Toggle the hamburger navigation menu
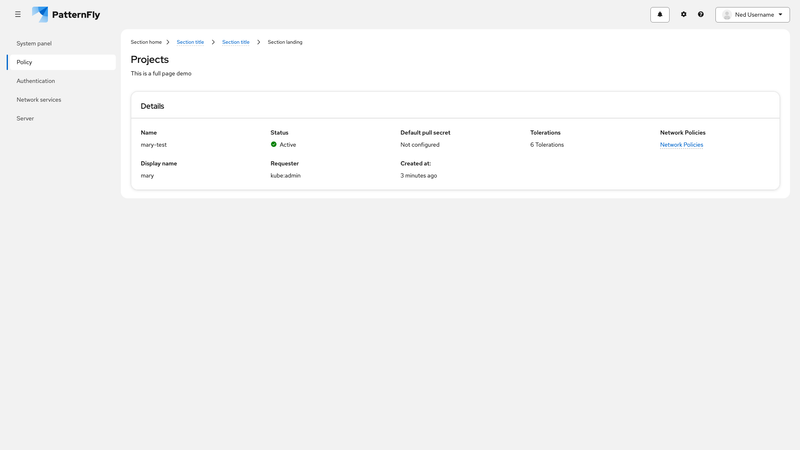Screen dimensions: 800x450 tap(18, 14)
